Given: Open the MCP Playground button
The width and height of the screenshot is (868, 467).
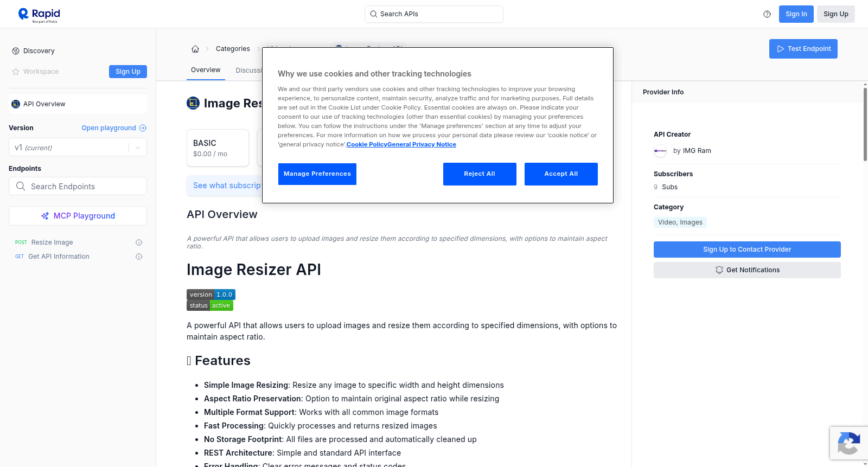Looking at the screenshot, I should pyautogui.click(x=78, y=216).
